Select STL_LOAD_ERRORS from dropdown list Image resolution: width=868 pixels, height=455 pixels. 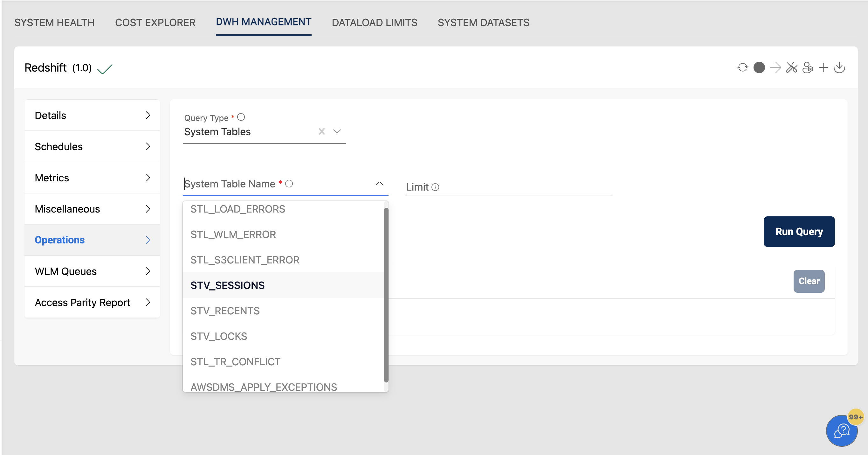(x=238, y=208)
